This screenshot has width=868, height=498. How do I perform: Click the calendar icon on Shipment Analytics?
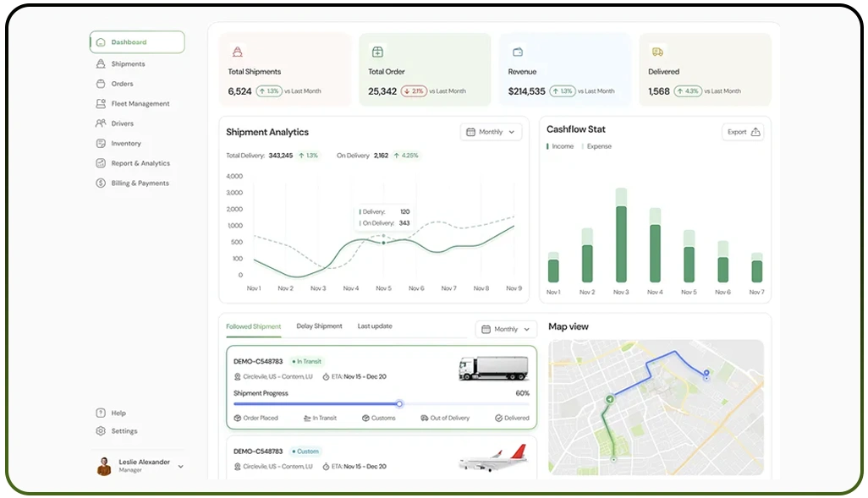click(x=470, y=132)
